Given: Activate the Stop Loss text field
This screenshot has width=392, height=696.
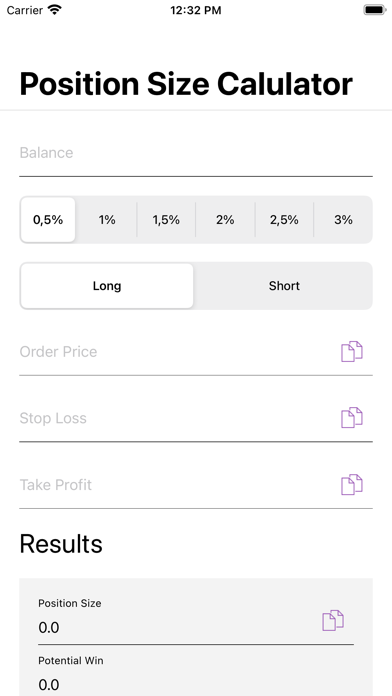Looking at the screenshot, I should [178, 418].
